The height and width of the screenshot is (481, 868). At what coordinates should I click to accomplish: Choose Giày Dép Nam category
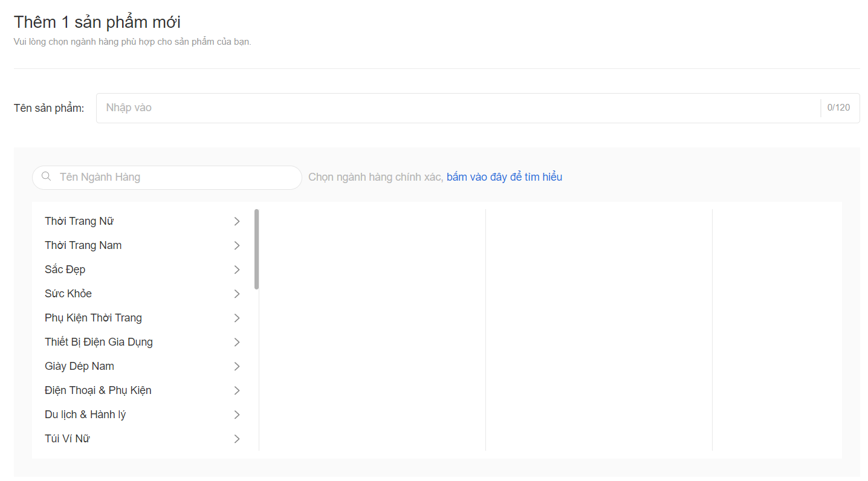(79, 366)
